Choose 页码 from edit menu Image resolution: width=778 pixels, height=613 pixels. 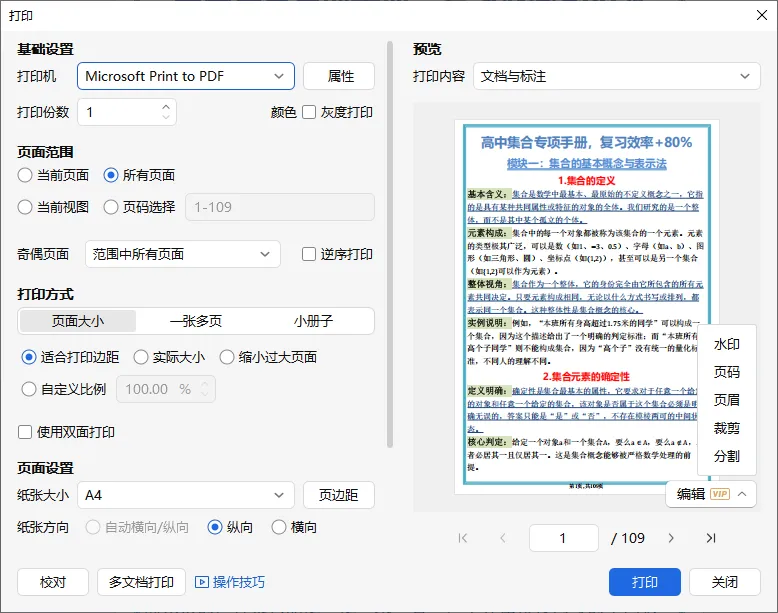[x=727, y=372]
